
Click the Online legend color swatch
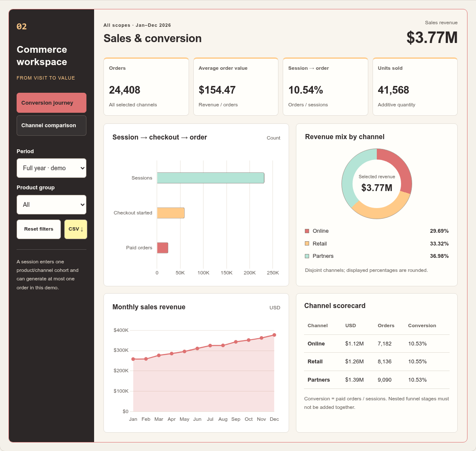[307, 231]
